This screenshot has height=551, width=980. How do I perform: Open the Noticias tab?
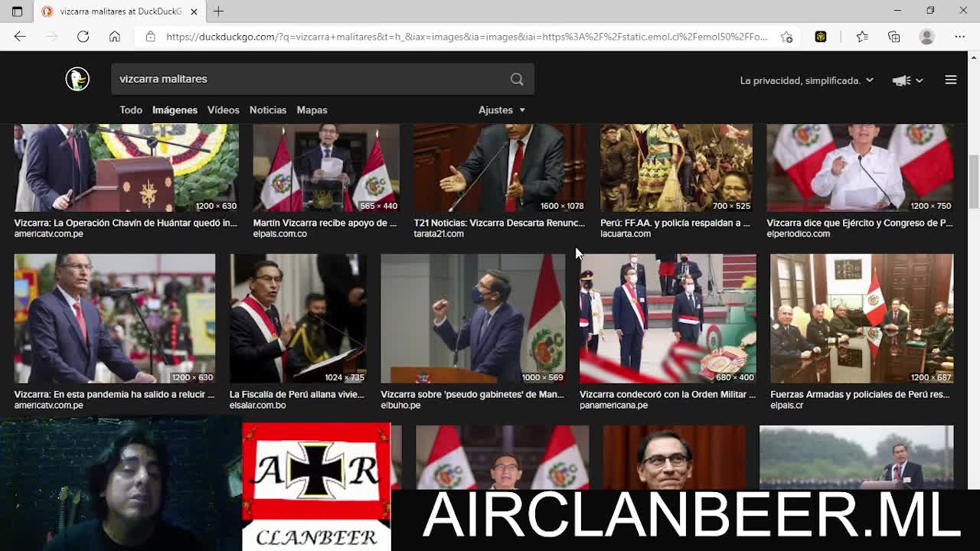click(x=267, y=110)
